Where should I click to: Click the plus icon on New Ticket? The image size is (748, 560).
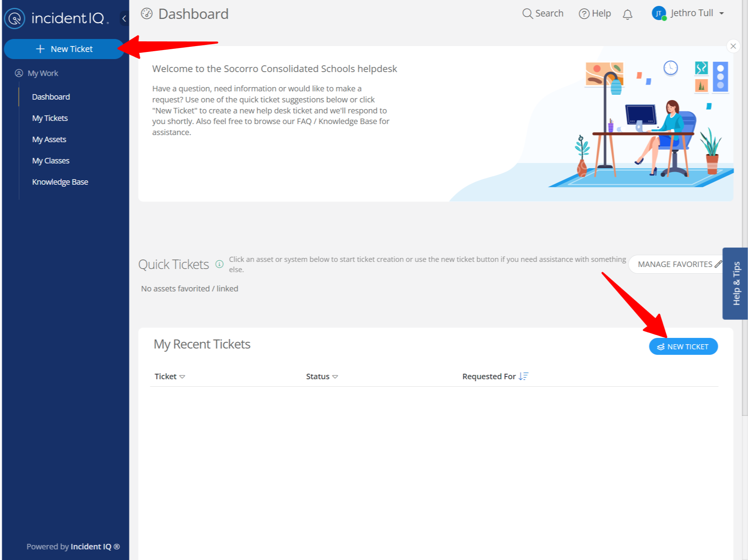(40, 49)
